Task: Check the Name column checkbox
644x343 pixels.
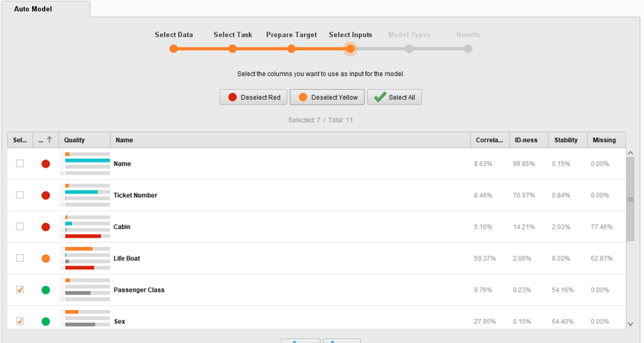Action: (20, 164)
